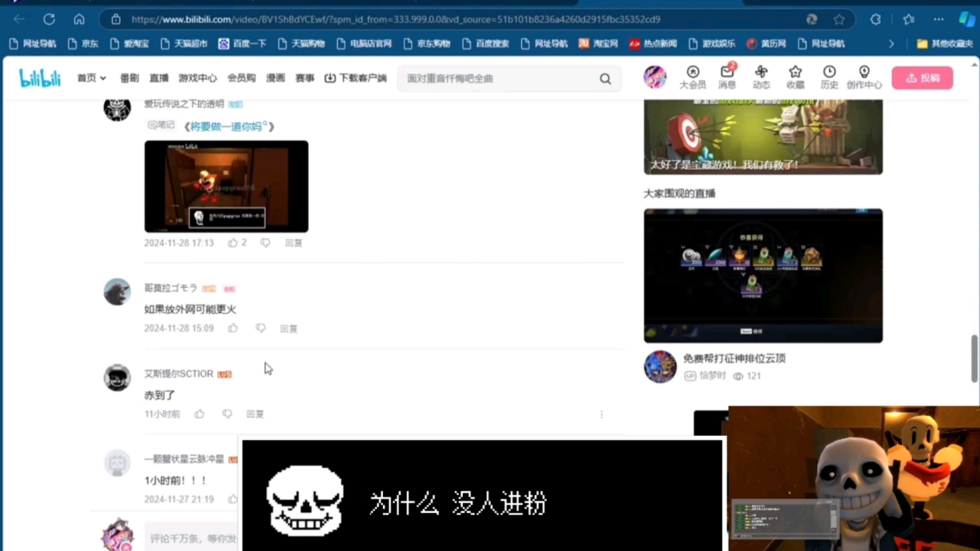Screen dimensions: 980x551
Task: Open the 天猫超市 bookmark
Action: pos(184,44)
